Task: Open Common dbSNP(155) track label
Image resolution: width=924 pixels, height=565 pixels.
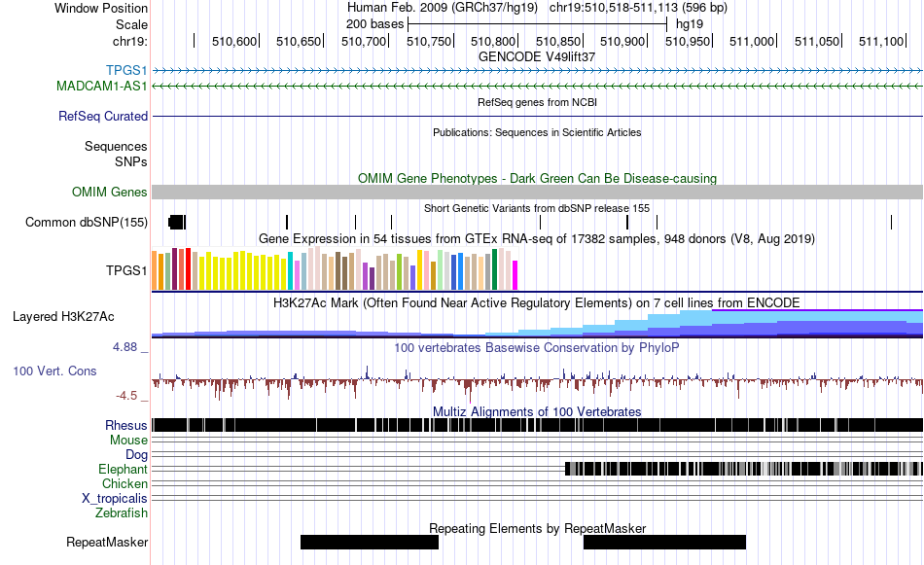Action: pyautogui.click(x=87, y=222)
